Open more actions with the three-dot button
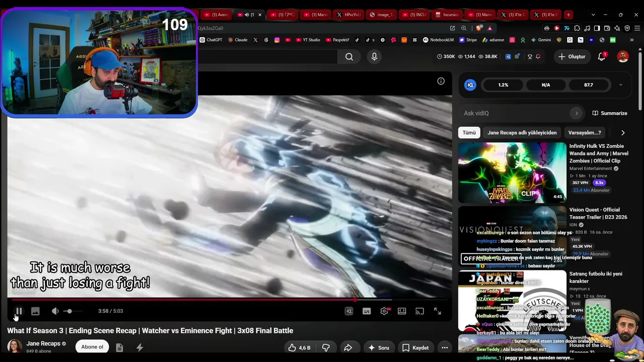The image size is (644, 362). [x=444, y=347]
